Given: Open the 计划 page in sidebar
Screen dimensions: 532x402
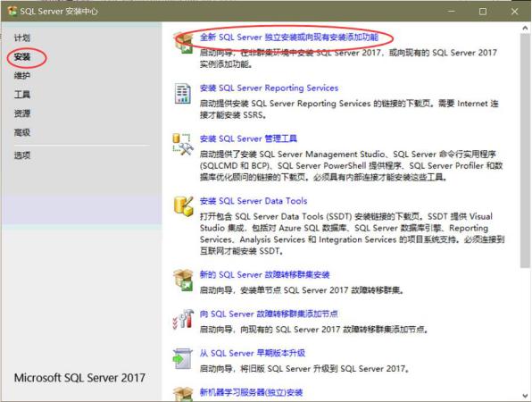Looking at the screenshot, I should click(x=22, y=38).
